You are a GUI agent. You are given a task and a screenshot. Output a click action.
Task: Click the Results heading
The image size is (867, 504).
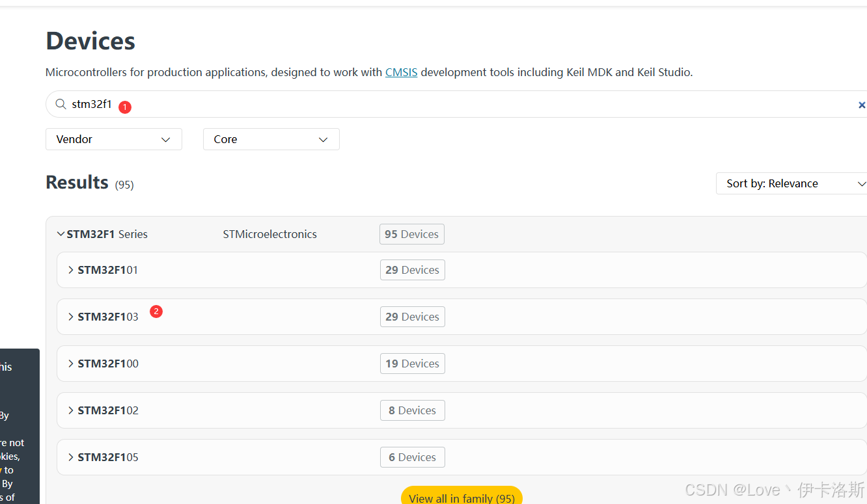coord(77,182)
